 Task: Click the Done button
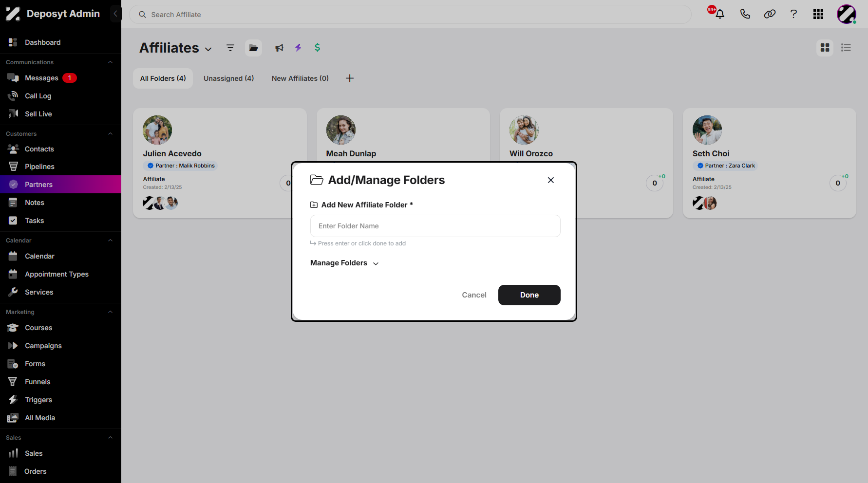[x=529, y=295]
